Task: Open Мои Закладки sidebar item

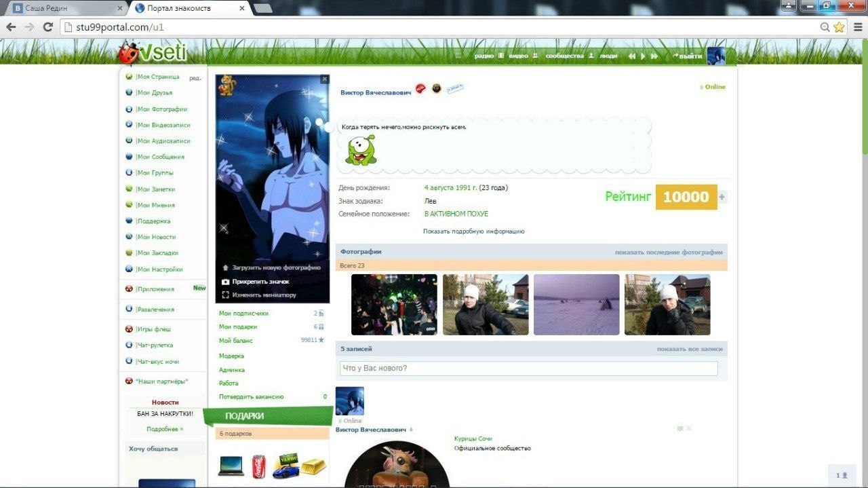Action: click(157, 253)
